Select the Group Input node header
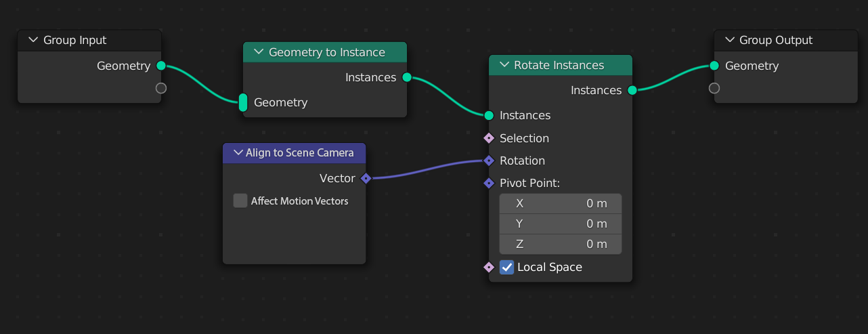 pyautogui.click(x=89, y=40)
